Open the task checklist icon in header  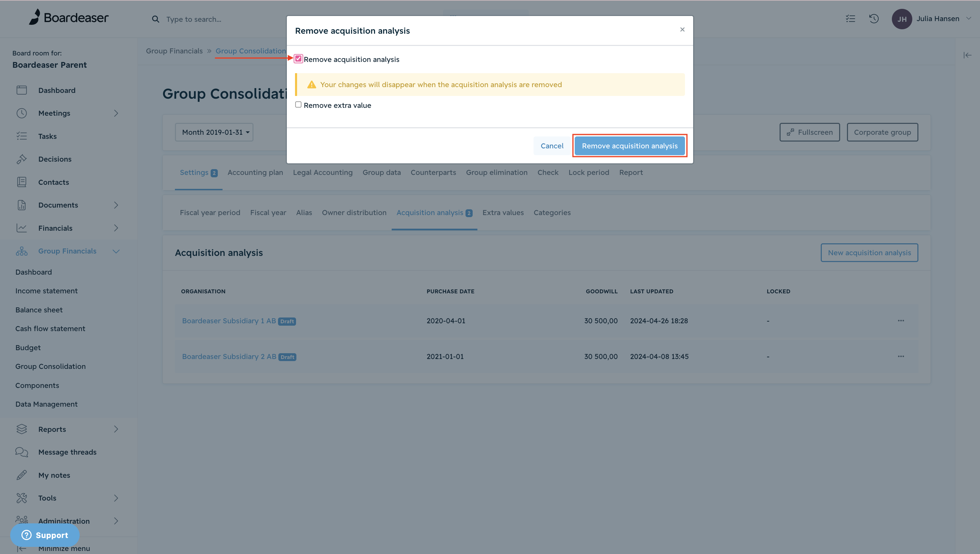850,19
